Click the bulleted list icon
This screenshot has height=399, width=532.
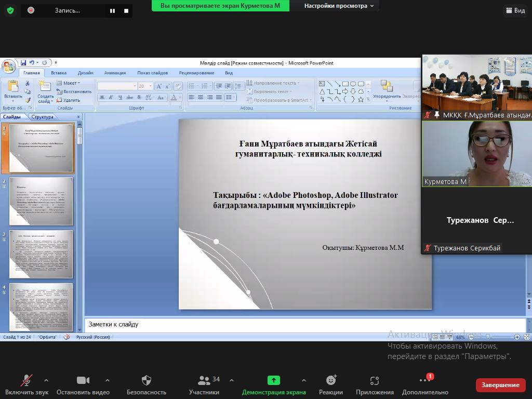pos(193,86)
